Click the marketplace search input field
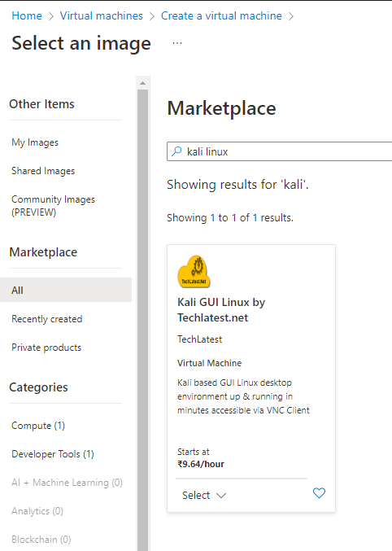 pos(280,151)
